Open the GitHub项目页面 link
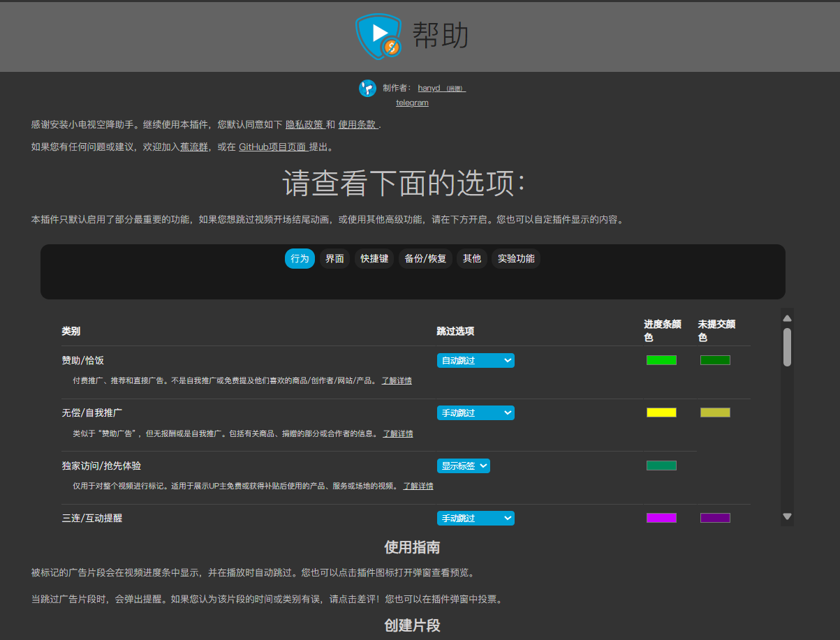This screenshot has height=640, width=840. (272, 147)
